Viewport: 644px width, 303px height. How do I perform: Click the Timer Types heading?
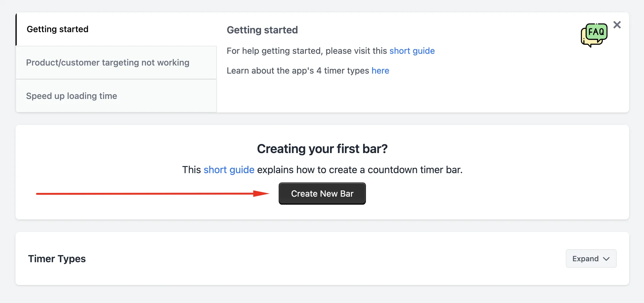tap(57, 258)
